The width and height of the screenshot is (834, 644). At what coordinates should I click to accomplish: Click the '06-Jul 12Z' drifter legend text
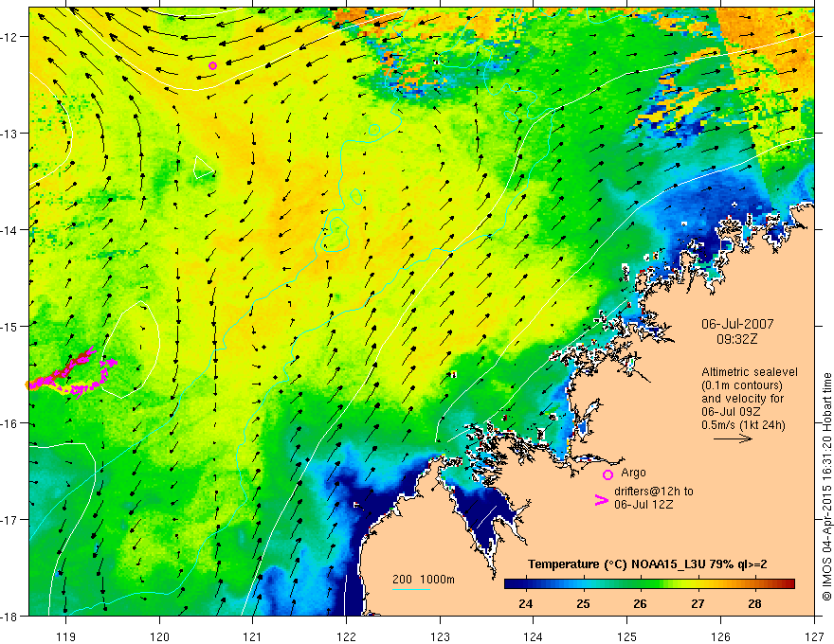pyautogui.click(x=644, y=504)
